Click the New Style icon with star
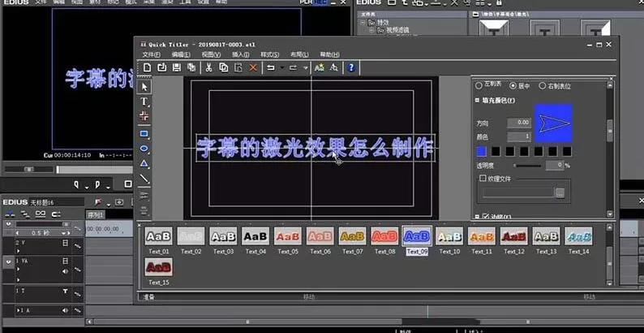The width and height of the screenshot is (644, 333). (319, 68)
